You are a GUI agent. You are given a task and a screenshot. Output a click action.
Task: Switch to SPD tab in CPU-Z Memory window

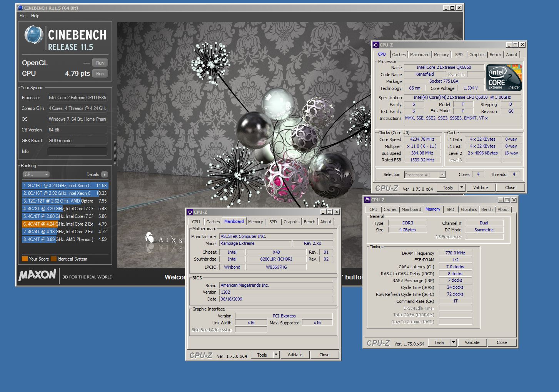[x=450, y=209]
